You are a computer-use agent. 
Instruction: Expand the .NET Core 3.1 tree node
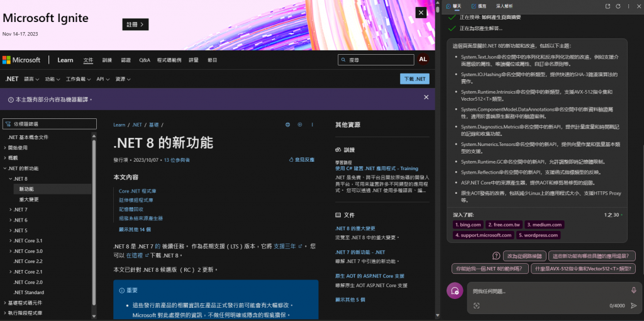point(10,241)
